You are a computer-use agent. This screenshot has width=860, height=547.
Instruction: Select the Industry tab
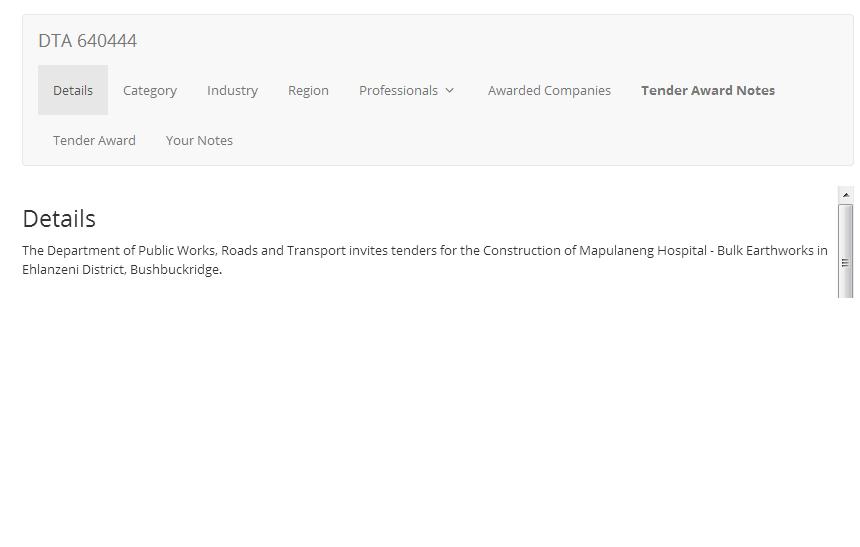click(232, 90)
